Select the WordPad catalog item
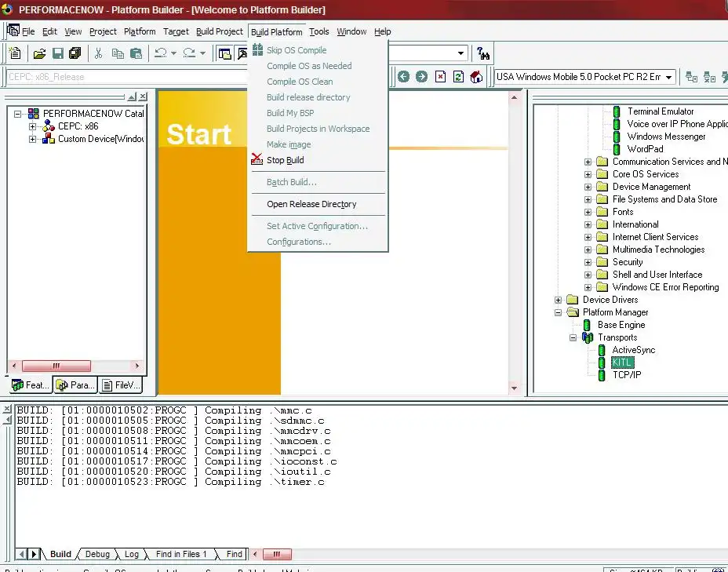The width and height of the screenshot is (728, 572). (645, 149)
